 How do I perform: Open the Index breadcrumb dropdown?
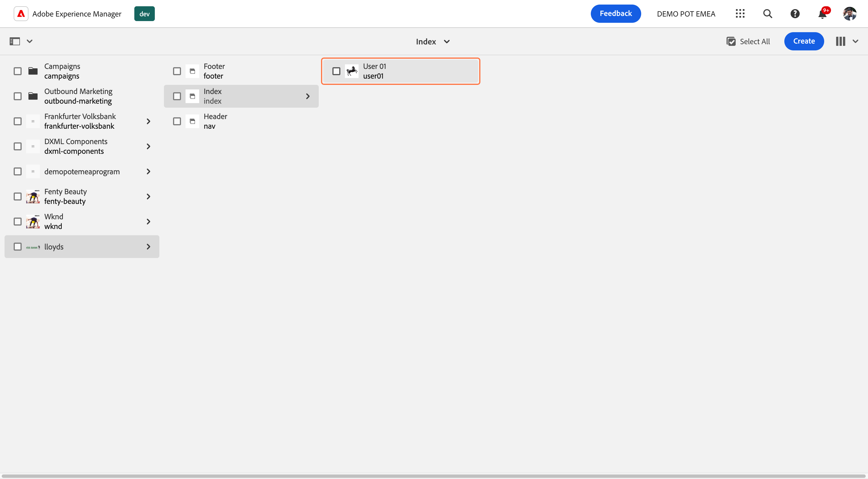(x=433, y=42)
